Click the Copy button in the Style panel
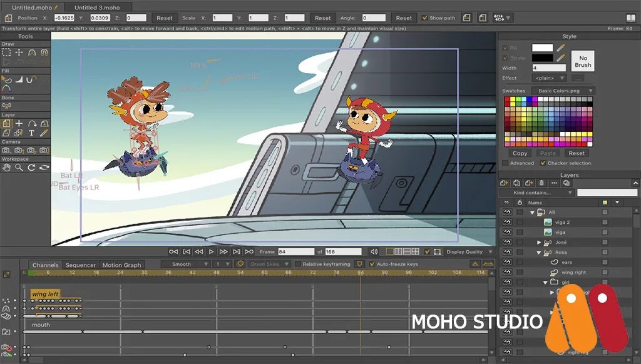 click(520, 153)
